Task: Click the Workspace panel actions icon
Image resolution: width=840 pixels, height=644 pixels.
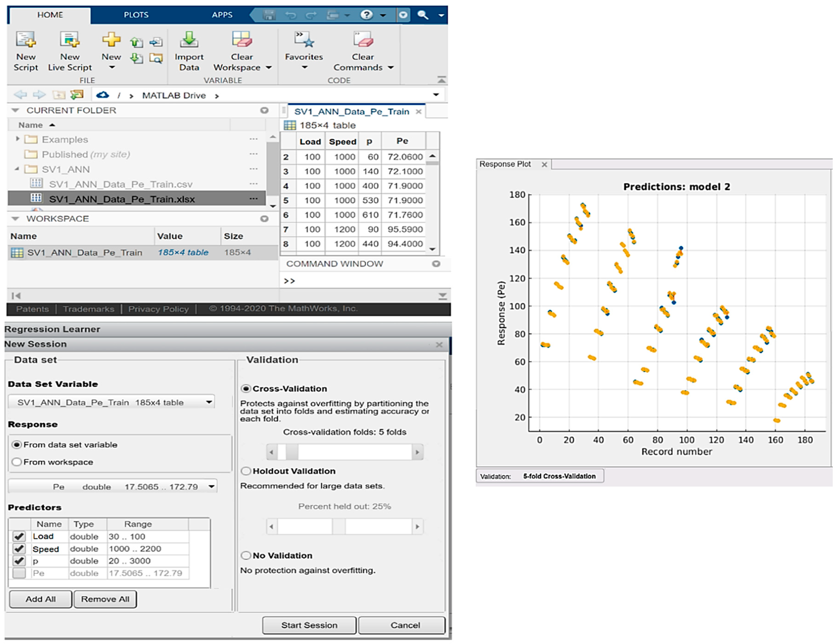Action: pos(264,219)
